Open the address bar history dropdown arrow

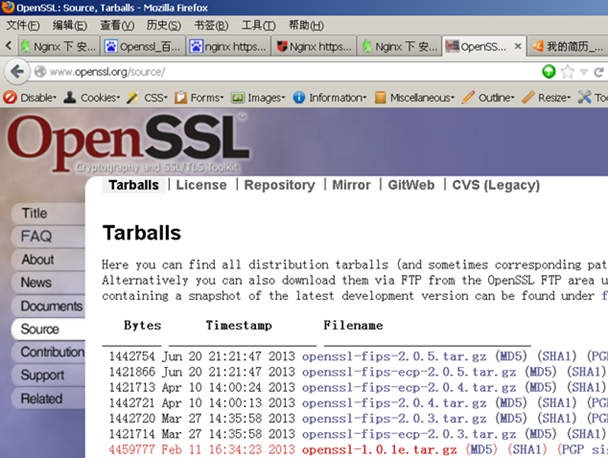click(x=584, y=72)
